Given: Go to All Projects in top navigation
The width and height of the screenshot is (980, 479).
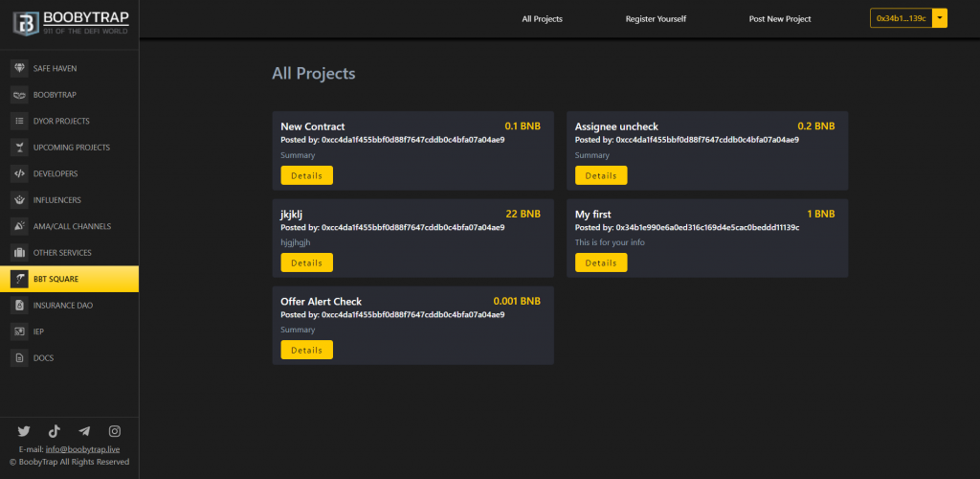Looking at the screenshot, I should click(x=543, y=19).
